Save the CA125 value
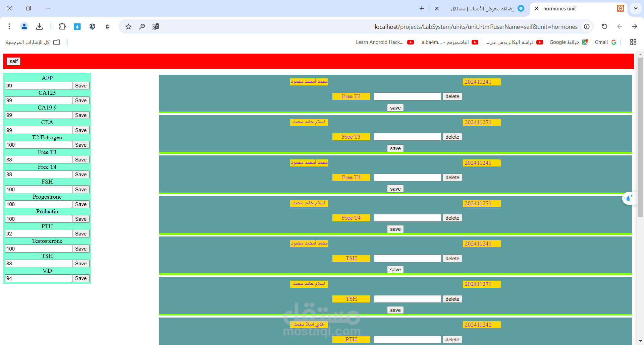644x345 pixels. [x=81, y=100]
